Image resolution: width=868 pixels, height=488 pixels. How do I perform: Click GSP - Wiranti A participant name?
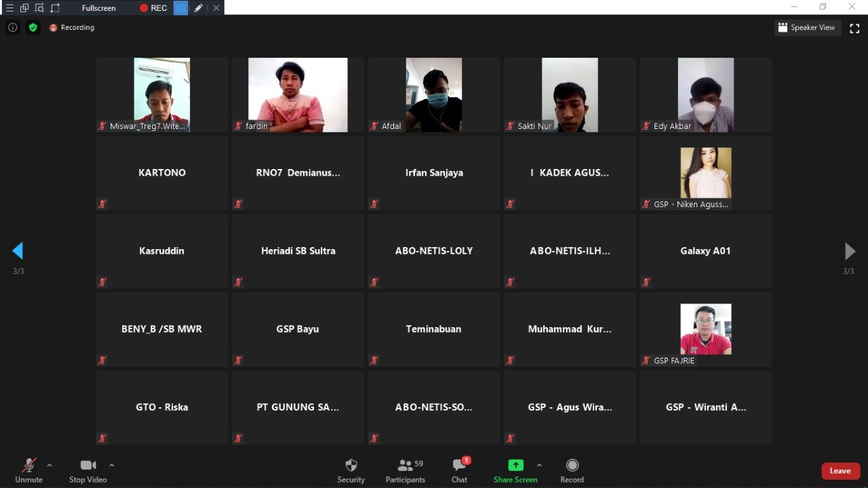[x=706, y=407]
